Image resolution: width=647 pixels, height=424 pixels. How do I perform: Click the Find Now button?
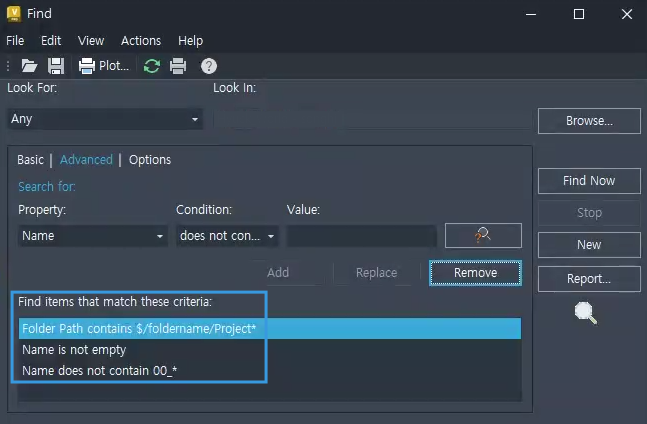tap(589, 181)
